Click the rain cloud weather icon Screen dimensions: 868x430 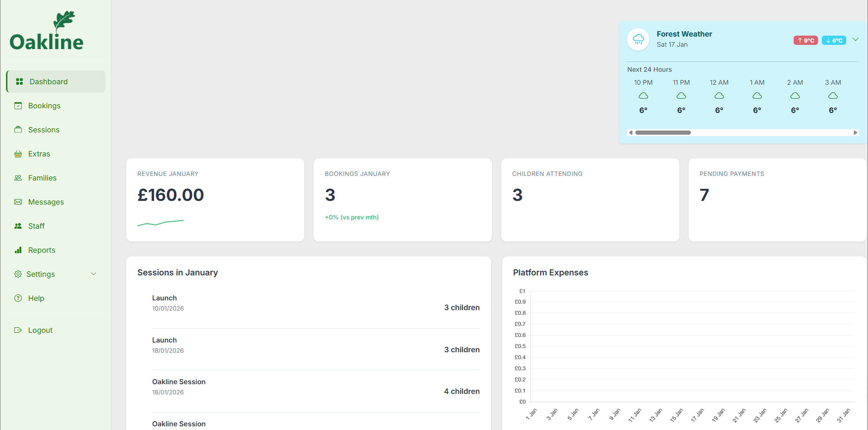[638, 39]
